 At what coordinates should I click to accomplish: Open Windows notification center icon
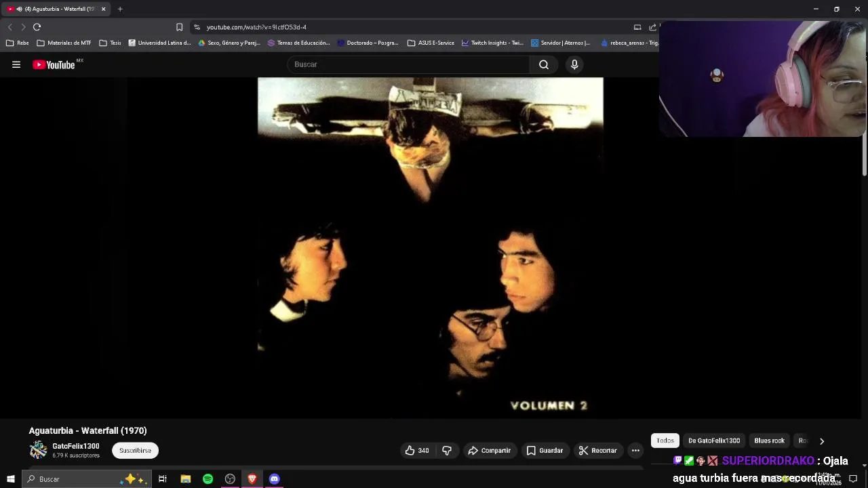(x=853, y=479)
